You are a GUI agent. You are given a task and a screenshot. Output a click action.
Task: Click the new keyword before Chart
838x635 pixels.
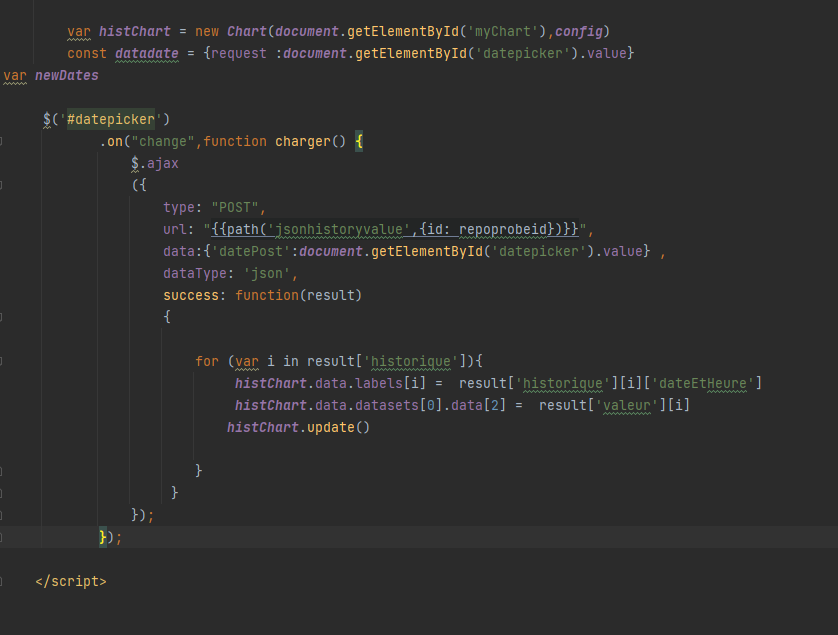(207, 32)
